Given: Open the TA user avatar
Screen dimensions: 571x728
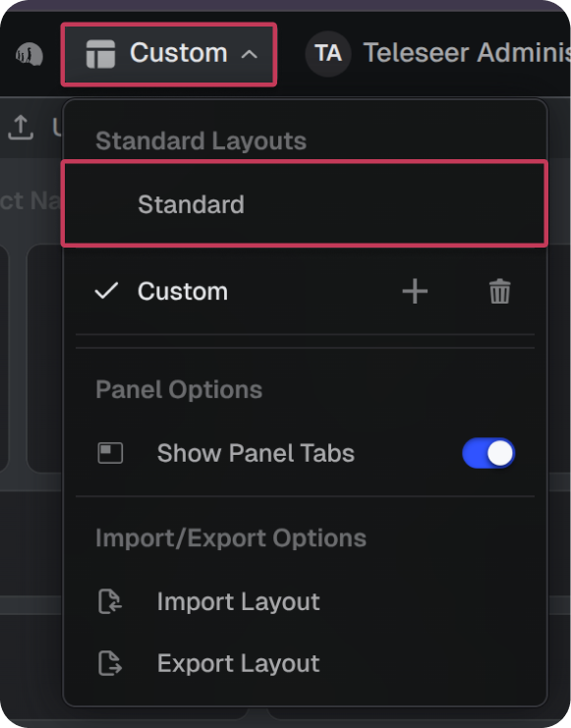Looking at the screenshot, I should [328, 53].
